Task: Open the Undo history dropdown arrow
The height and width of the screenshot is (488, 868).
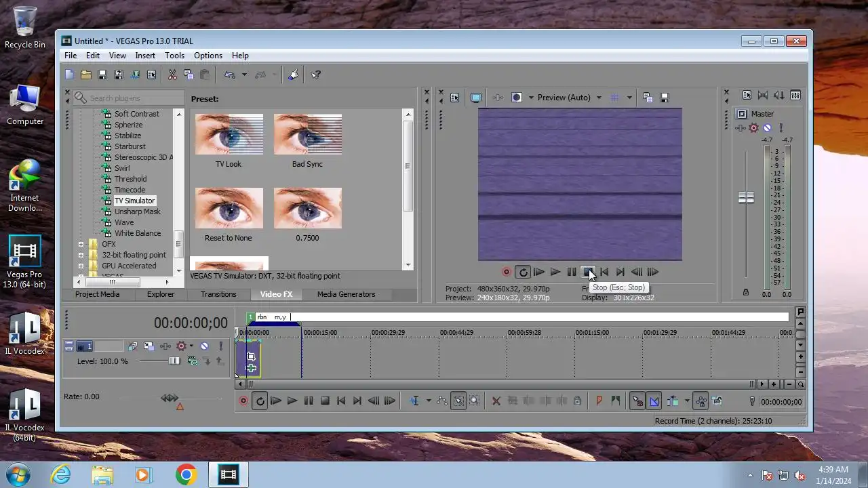Action: click(x=244, y=75)
